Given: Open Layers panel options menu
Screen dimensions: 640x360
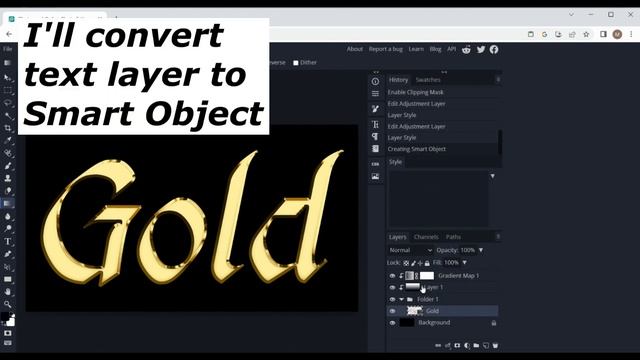Looking at the screenshot, I should tap(498, 237).
